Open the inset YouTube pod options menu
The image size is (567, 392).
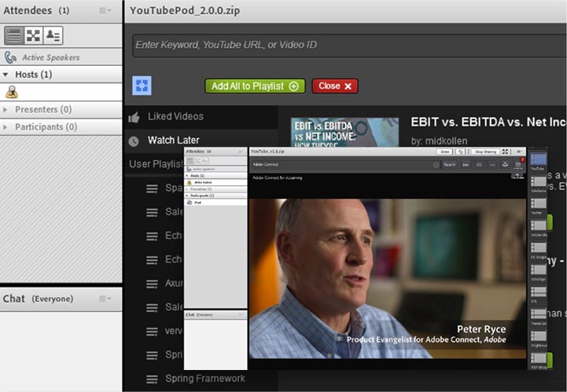519,152
